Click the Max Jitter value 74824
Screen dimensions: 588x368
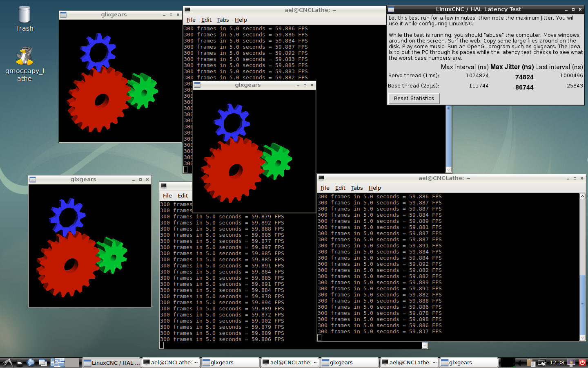tap(524, 77)
